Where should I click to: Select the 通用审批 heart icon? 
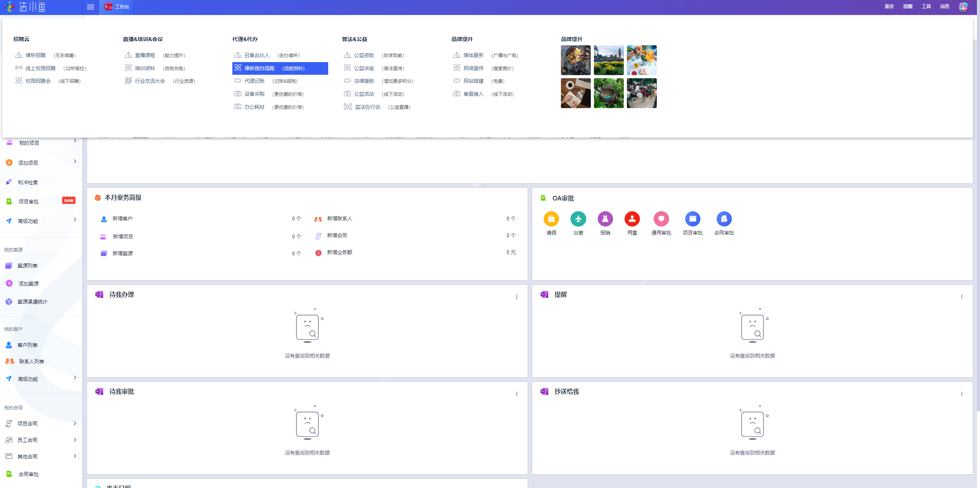pyautogui.click(x=661, y=219)
